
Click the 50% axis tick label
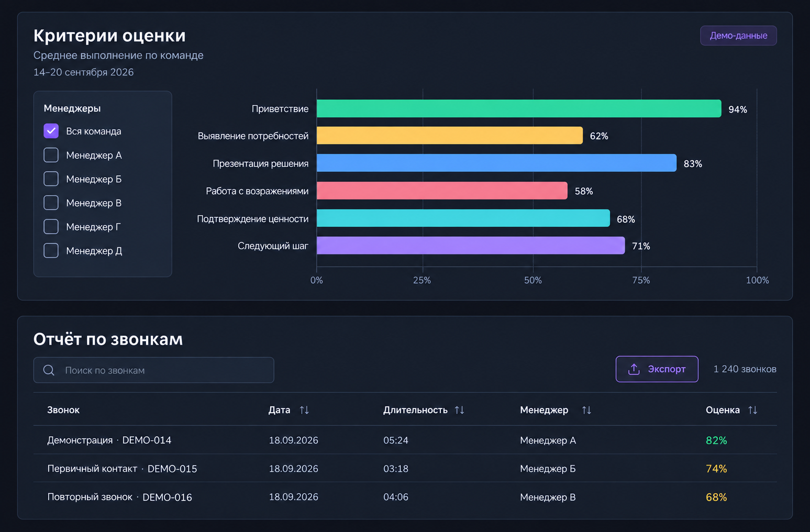(x=533, y=280)
